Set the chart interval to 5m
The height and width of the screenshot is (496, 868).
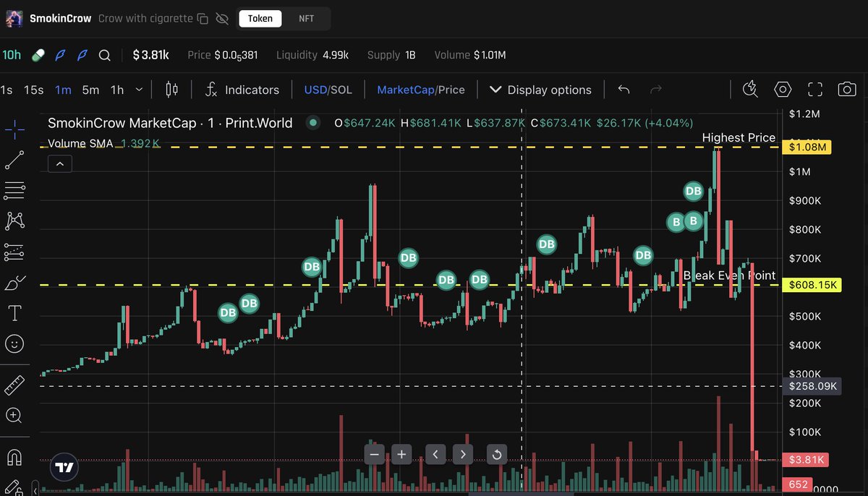[90, 90]
